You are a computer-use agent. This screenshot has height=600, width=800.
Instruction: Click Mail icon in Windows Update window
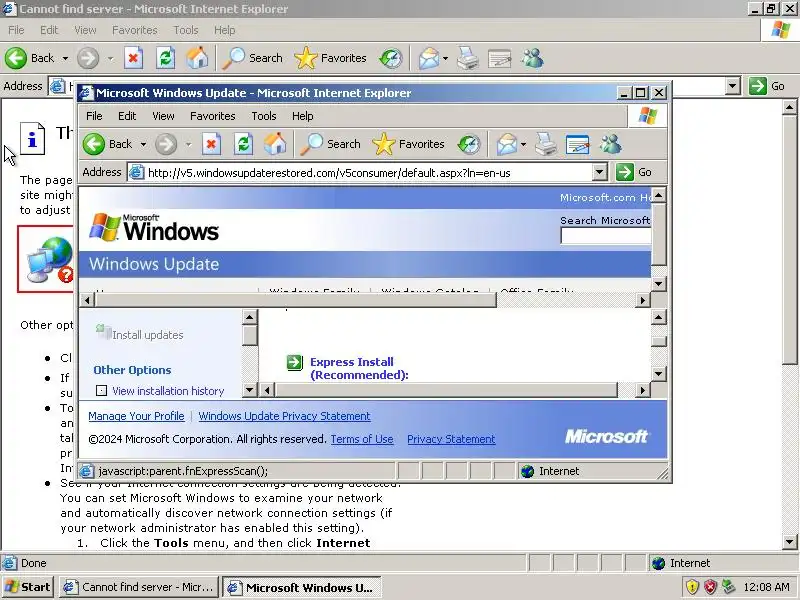click(x=507, y=144)
